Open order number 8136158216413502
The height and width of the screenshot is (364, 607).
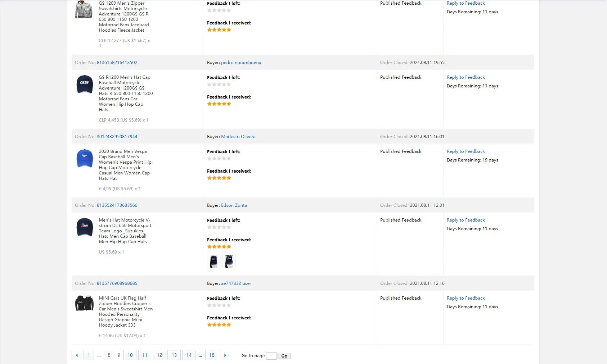[117, 63]
